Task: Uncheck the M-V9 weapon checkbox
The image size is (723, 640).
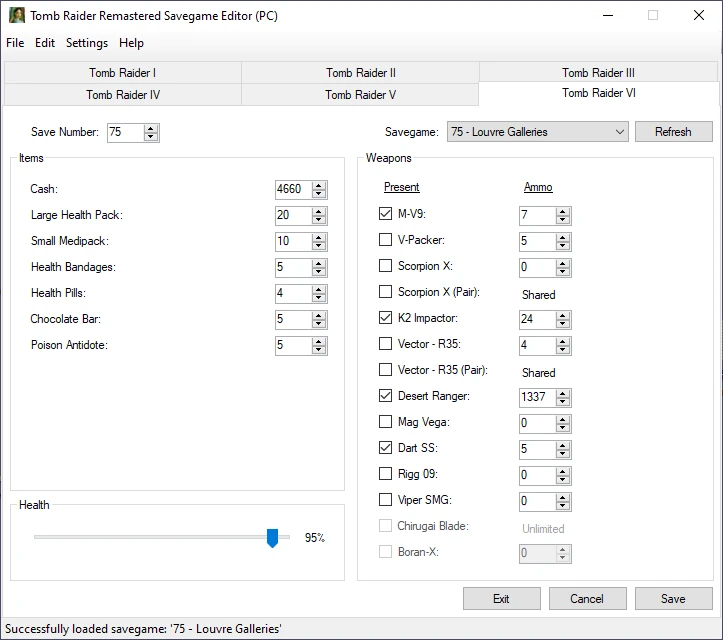Action: [x=386, y=214]
